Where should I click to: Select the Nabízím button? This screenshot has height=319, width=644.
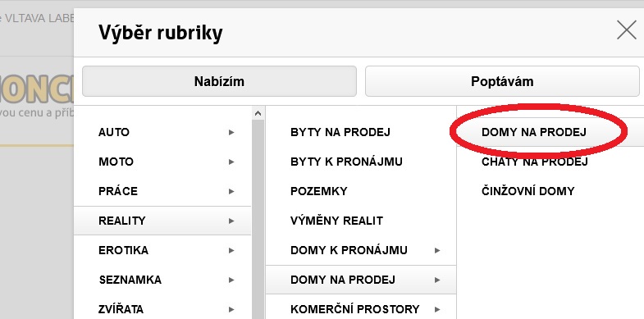coord(219,81)
